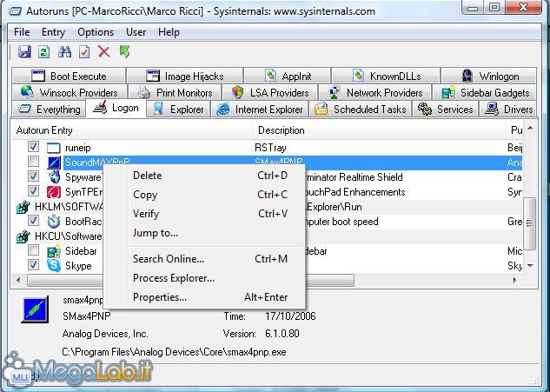Image resolution: width=550 pixels, height=392 pixels.
Task: Open the Entry menu
Action: [x=53, y=32]
